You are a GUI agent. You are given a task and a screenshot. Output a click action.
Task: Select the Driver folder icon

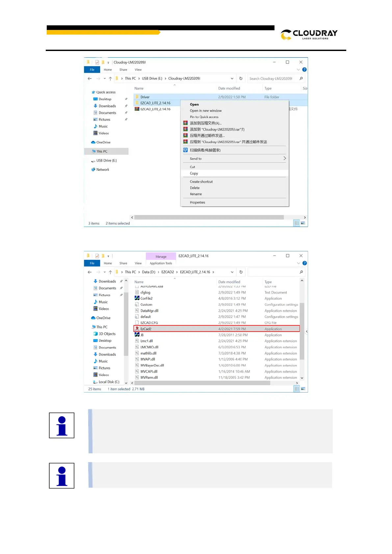click(137, 97)
